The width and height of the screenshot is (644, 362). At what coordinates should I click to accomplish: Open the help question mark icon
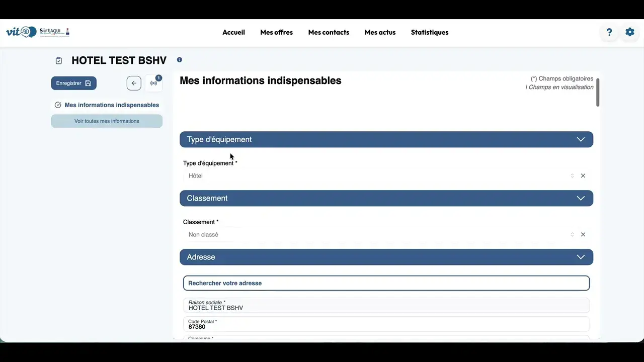point(609,32)
